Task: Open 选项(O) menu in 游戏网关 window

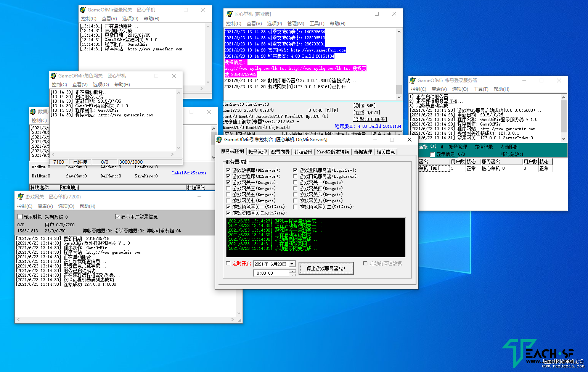Action: (66, 206)
